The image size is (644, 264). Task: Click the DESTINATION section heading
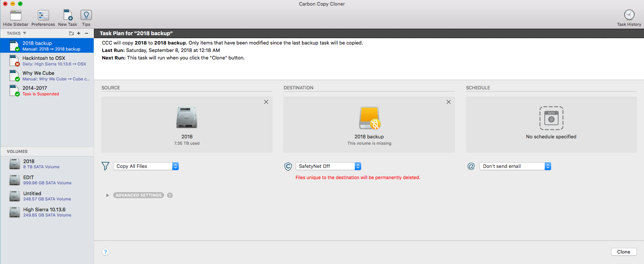[x=298, y=88]
